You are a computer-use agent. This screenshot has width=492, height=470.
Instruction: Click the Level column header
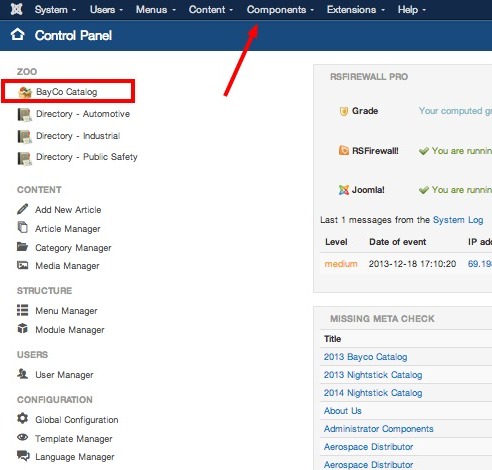tap(336, 242)
